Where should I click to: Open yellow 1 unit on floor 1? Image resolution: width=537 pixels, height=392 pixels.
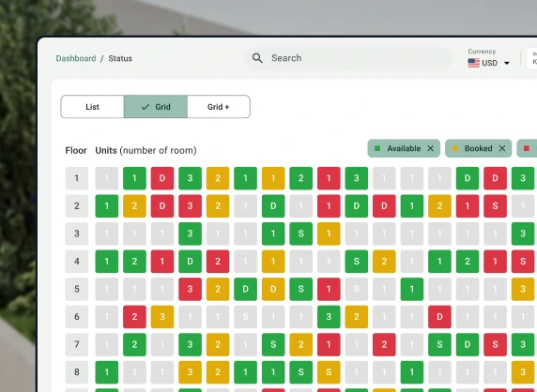(273, 178)
